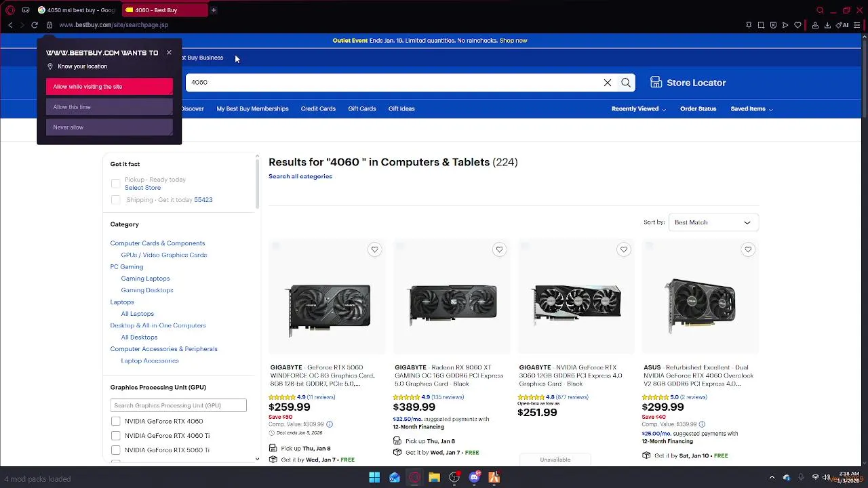The image size is (868, 488).
Task: Open the downloads icon in browser toolbar
Action: click(827, 25)
